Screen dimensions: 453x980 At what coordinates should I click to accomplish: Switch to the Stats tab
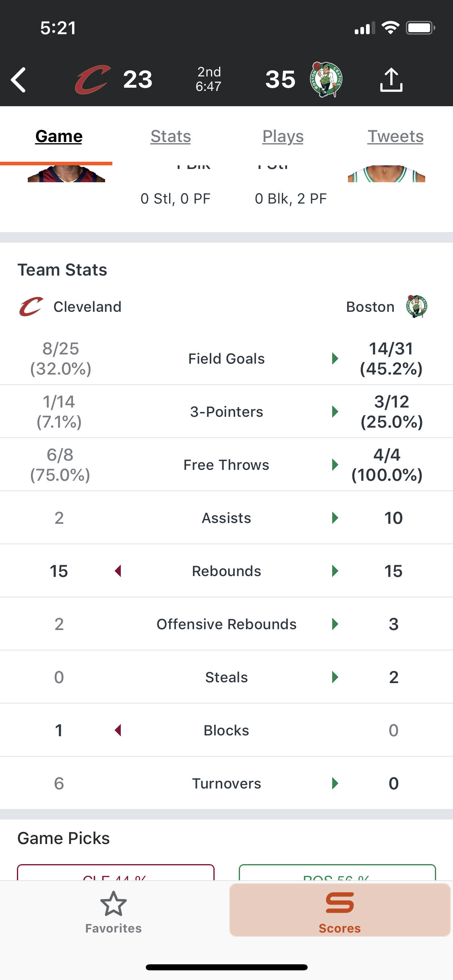click(x=171, y=136)
